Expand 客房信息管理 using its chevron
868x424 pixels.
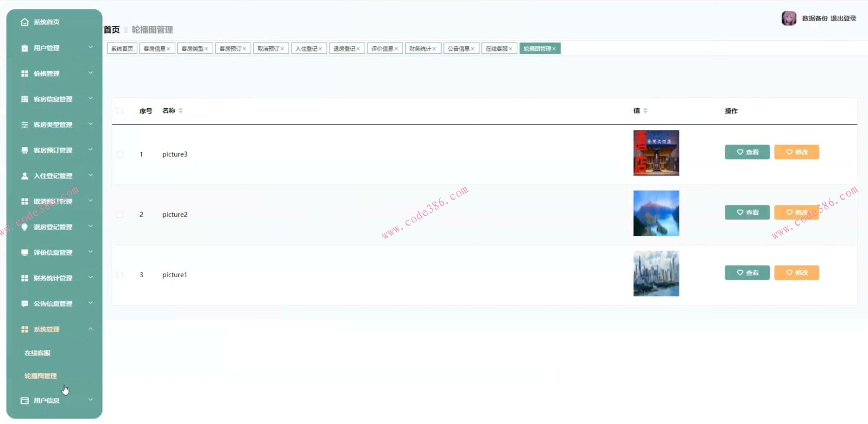(x=91, y=98)
